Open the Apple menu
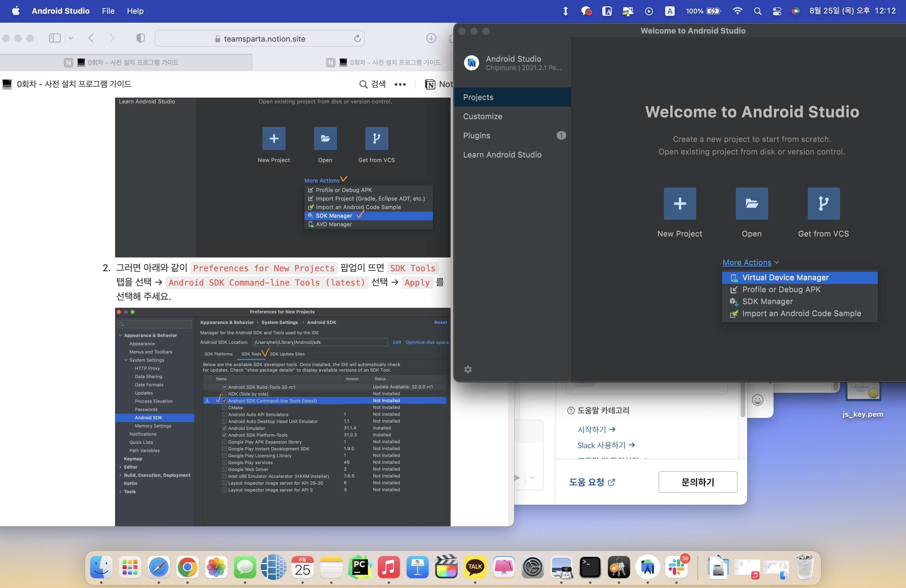The width and height of the screenshot is (906, 588). pyautogui.click(x=16, y=11)
